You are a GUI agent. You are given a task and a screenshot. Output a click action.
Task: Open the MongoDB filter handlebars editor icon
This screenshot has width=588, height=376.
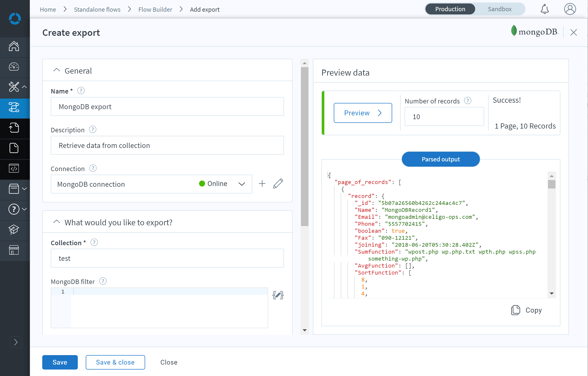[278, 295]
